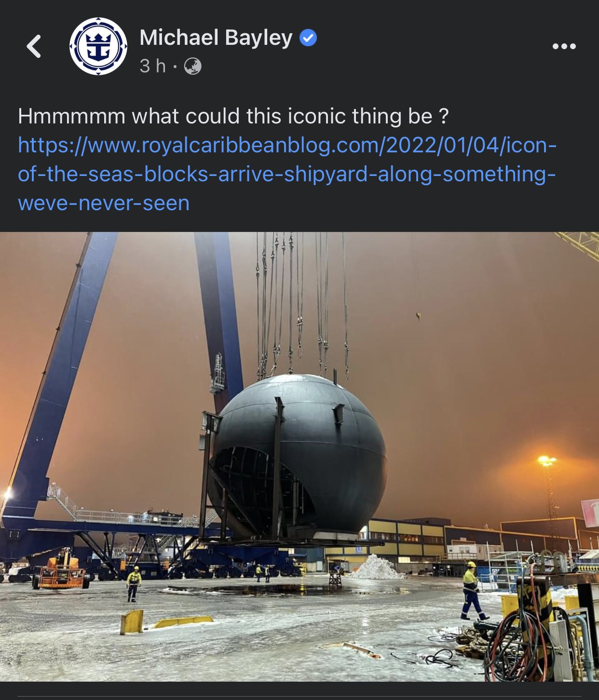Open the royalcaribbeanblog.com link's first line

(287, 145)
